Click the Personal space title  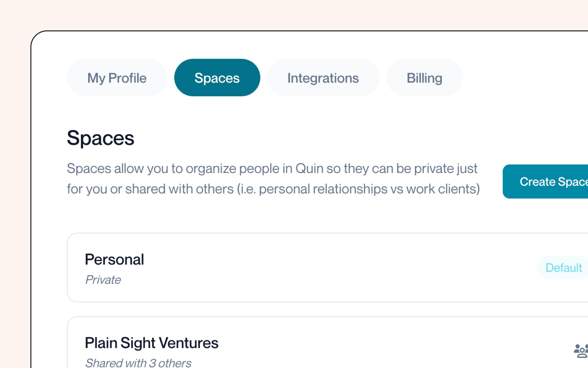coord(114,259)
